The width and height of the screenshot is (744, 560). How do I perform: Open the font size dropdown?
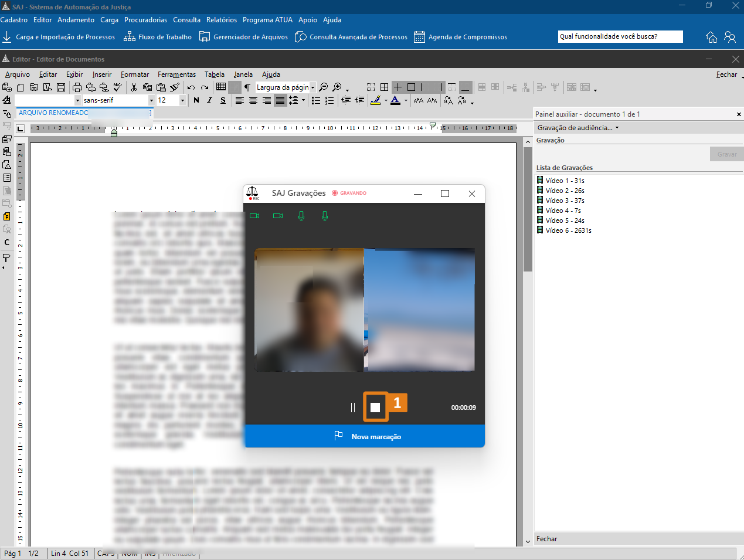click(182, 100)
